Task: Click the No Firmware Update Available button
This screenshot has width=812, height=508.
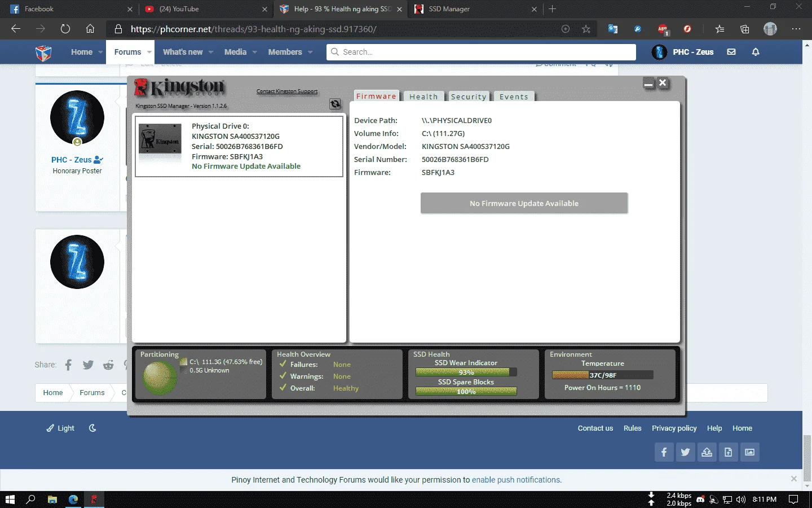Action: click(524, 203)
